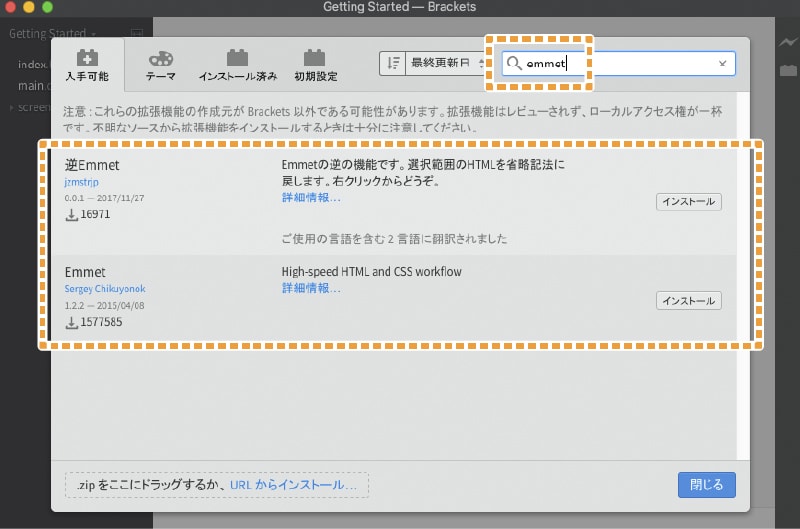Install the Emmet extension by Sergey Chikuyonok
Image resolution: width=800 pixels, height=529 pixels.
coord(689,301)
